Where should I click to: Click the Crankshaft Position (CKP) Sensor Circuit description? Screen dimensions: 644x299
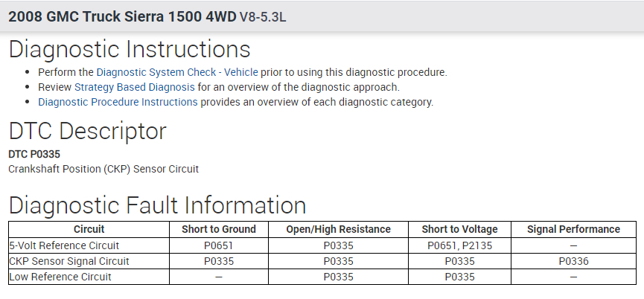103,169
